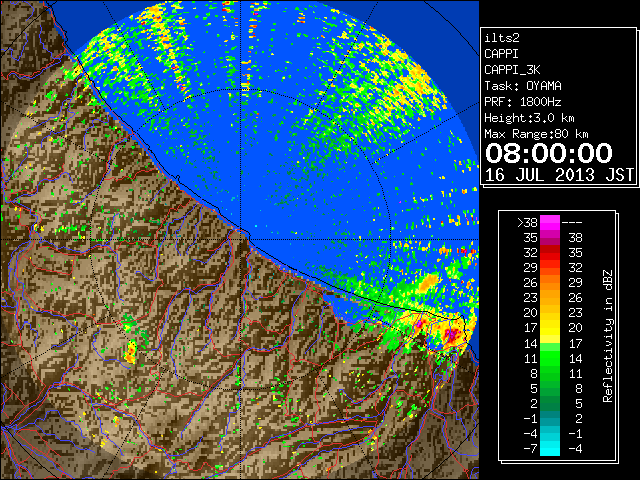The height and width of the screenshot is (480, 640).
Task: Pick the yellow swatch in the 17/20 row
Action: point(550,328)
